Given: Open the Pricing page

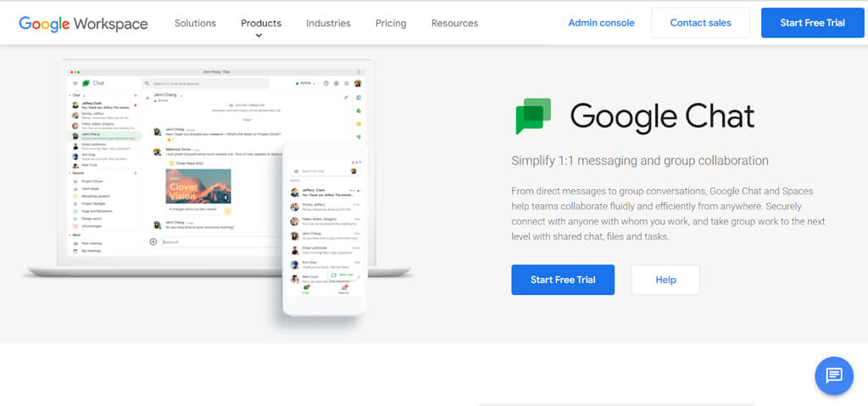Looking at the screenshot, I should tap(391, 23).
